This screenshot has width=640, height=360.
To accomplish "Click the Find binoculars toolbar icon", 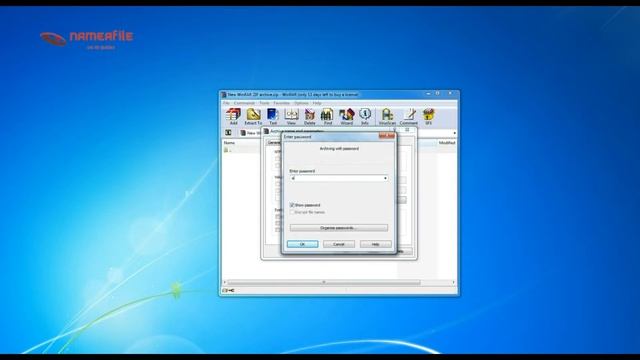I will pyautogui.click(x=328, y=117).
